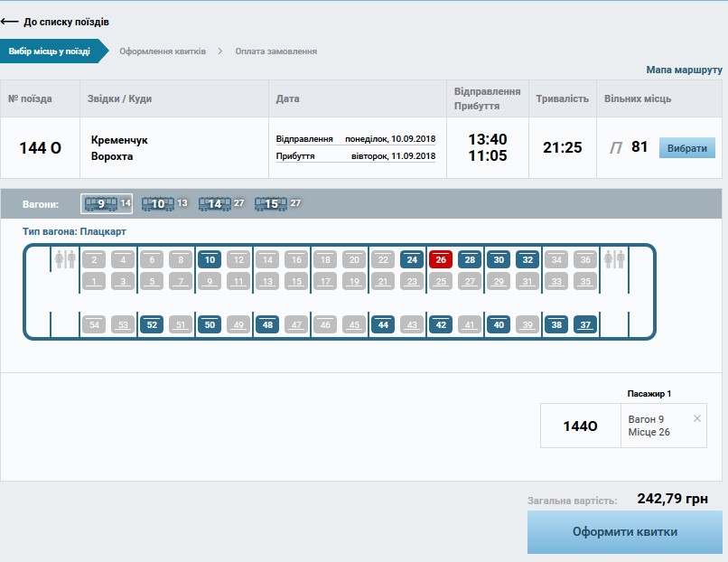Choose wagon 14 car icon

point(214,204)
